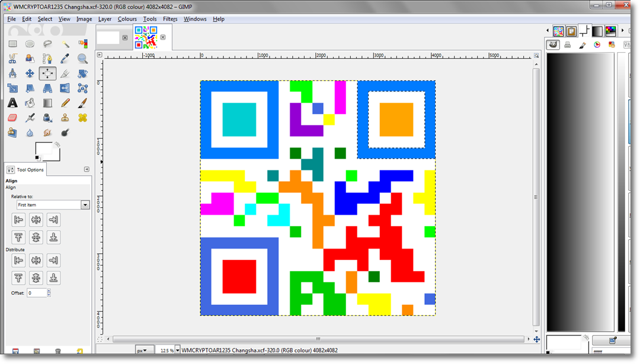This screenshot has width=640, height=364.
Task: Click the active Align tool
Action: [47, 73]
